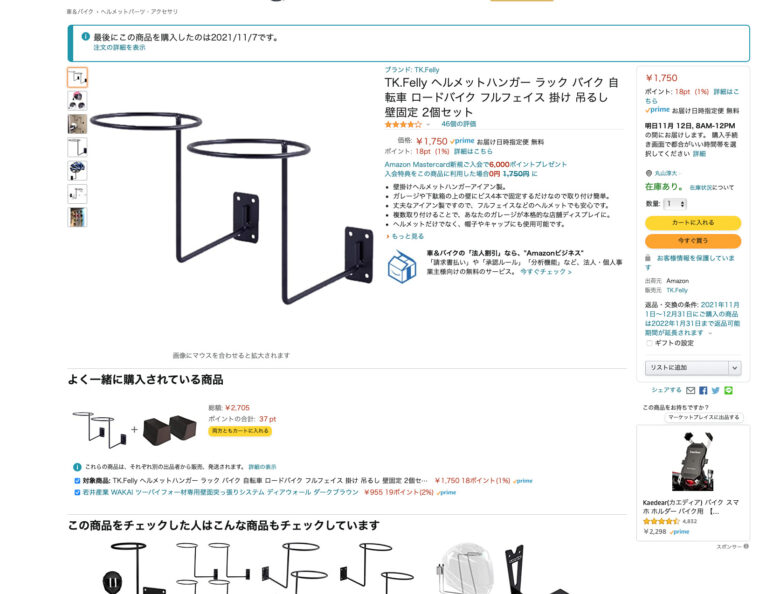The height and width of the screenshot is (594, 780).
Task: Expand the リストに追加 dropdown arrow
Action: pos(735,368)
